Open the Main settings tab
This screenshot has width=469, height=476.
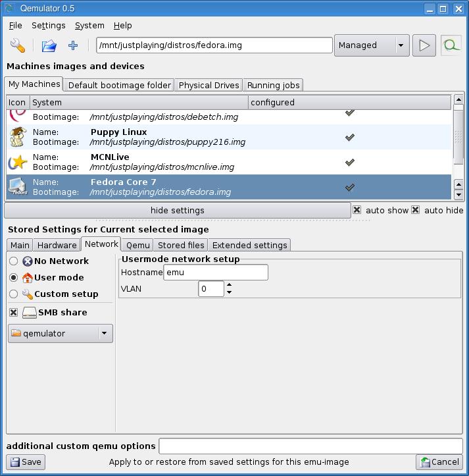20,246
